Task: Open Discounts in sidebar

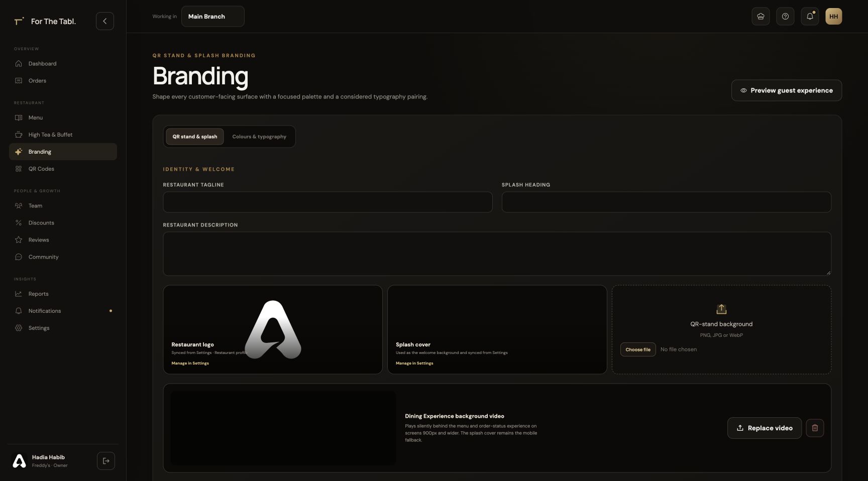Action: coord(63,223)
